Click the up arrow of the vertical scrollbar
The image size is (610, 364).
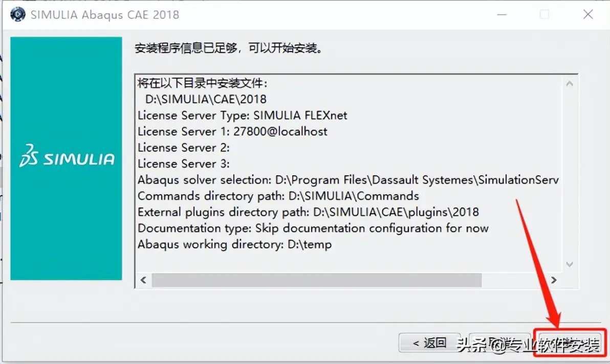[x=570, y=83]
